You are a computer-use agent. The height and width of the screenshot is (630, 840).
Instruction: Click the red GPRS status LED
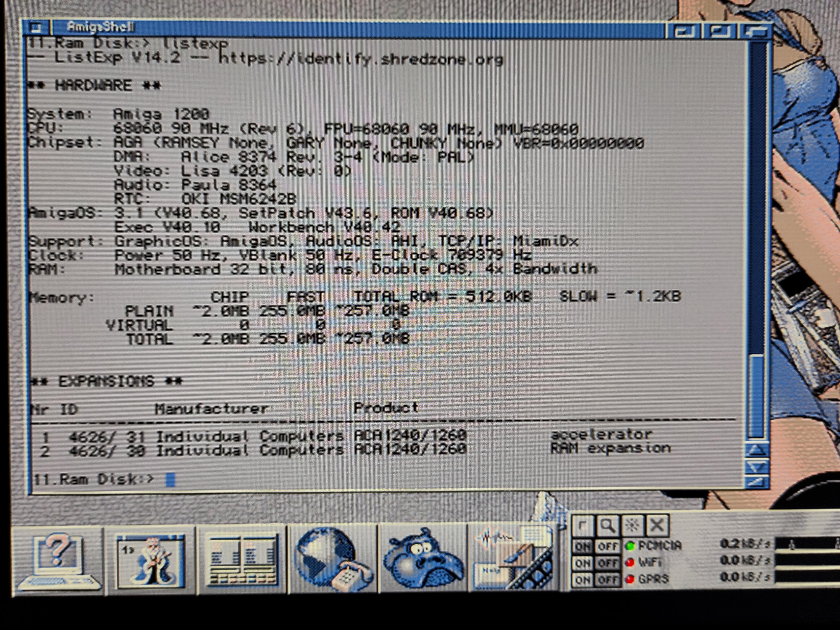pyautogui.click(x=630, y=579)
